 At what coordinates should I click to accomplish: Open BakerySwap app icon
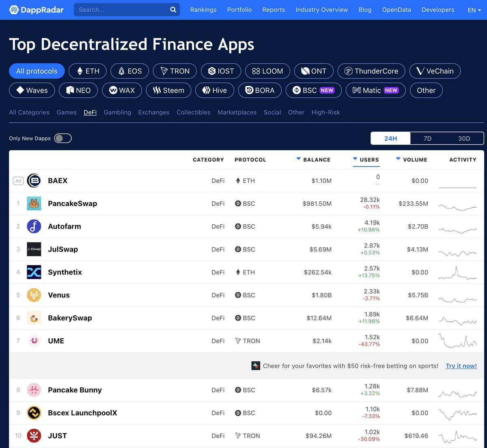click(34, 318)
